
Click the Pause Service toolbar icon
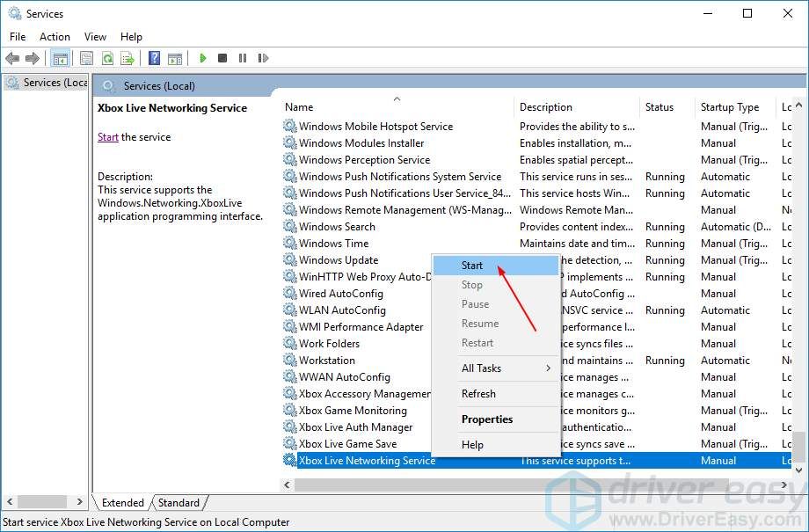tap(243, 58)
